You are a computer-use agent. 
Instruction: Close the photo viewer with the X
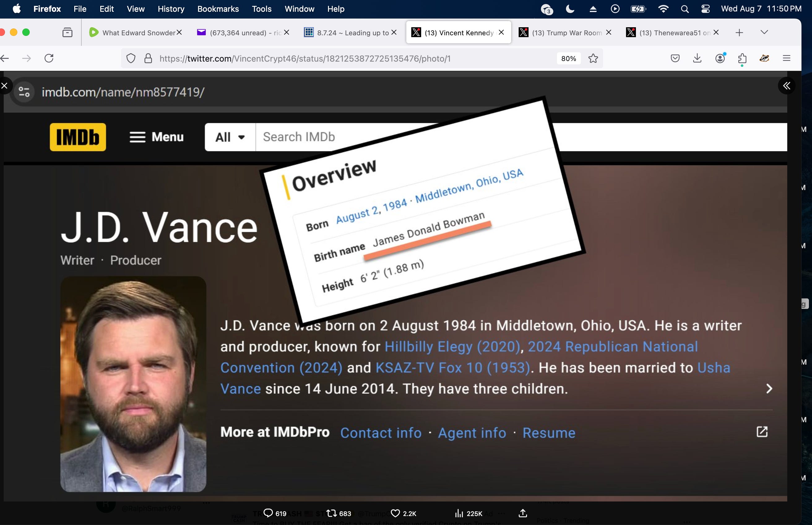4,85
